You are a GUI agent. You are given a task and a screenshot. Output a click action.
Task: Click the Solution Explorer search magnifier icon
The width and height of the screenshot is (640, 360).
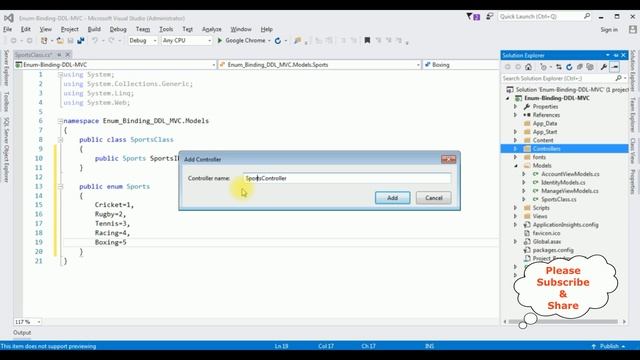[x=618, y=78]
